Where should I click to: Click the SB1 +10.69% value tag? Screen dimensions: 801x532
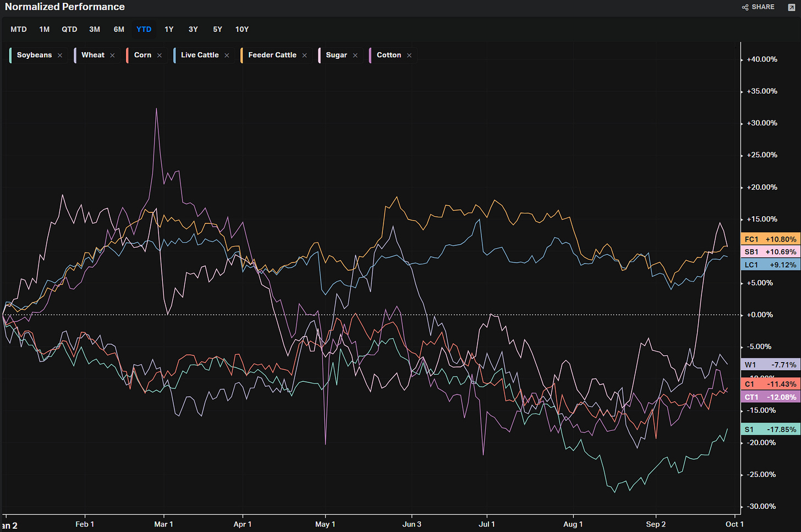(770, 252)
